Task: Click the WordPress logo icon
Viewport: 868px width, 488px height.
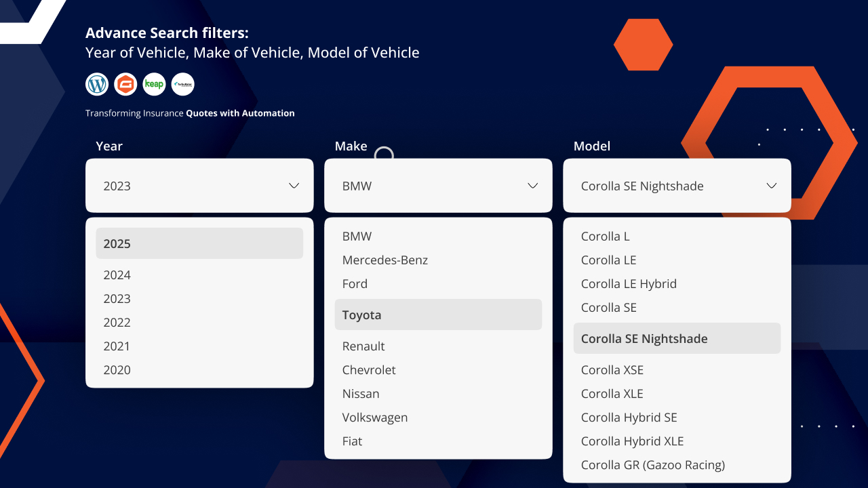Action: coord(98,84)
